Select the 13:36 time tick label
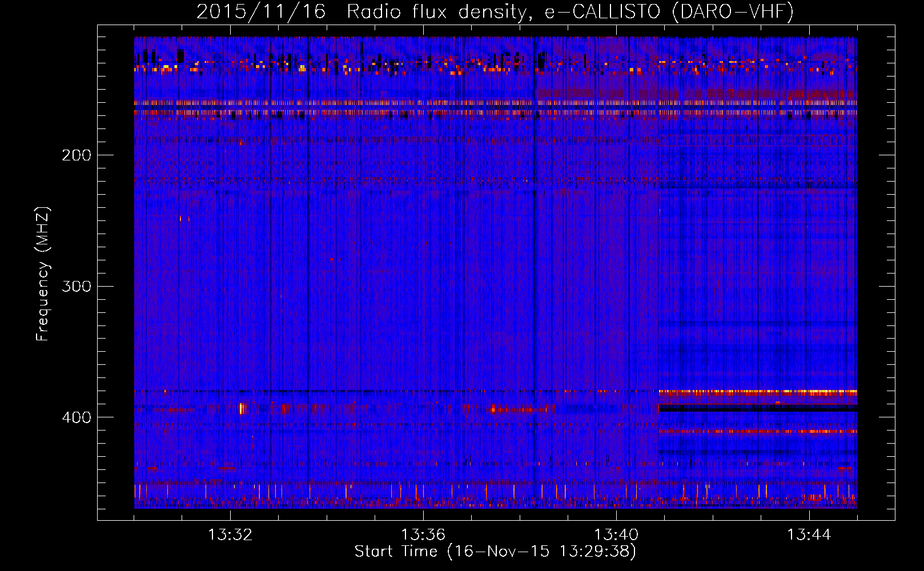 423,535
